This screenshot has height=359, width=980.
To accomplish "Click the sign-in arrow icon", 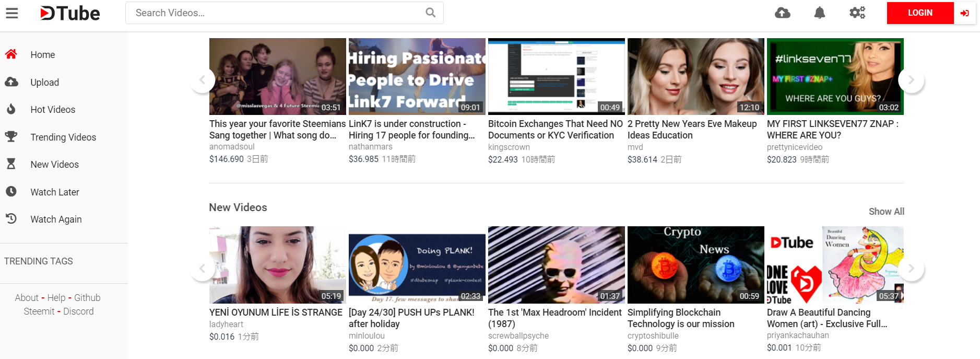I will pos(964,13).
